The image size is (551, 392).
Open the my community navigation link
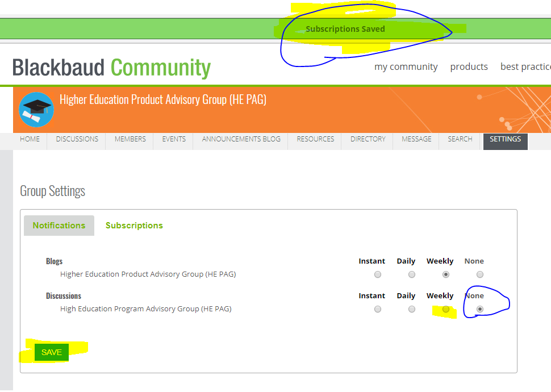coord(406,66)
